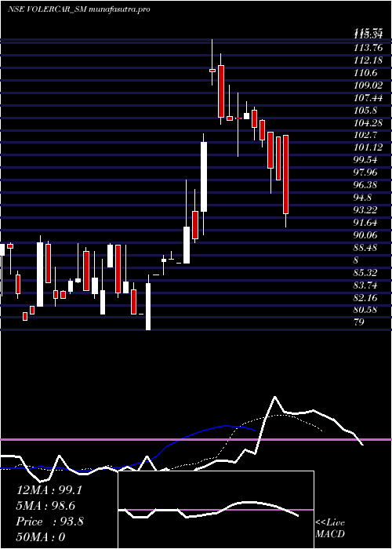Click the 96.38 price axis label
The image size is (392, 549).
point(365,185)
